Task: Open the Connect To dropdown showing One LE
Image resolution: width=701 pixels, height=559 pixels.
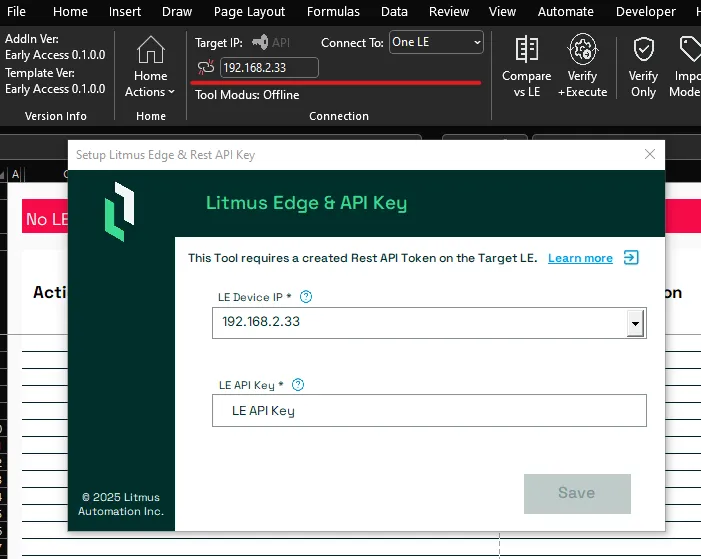Action: point(436,42)
